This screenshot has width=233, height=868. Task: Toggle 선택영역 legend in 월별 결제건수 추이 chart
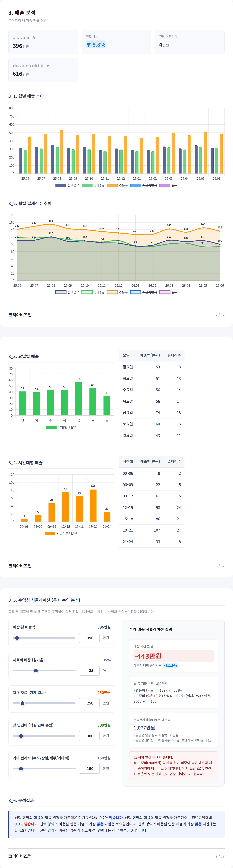coord(67,292)
